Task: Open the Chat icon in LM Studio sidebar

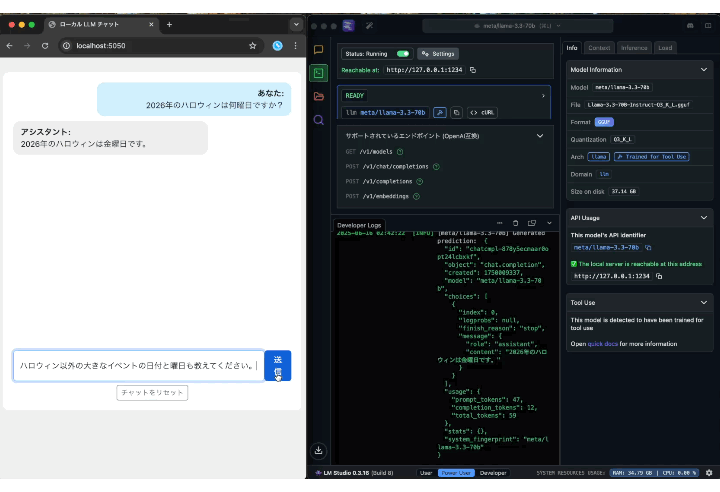Action: coord(318,50)
